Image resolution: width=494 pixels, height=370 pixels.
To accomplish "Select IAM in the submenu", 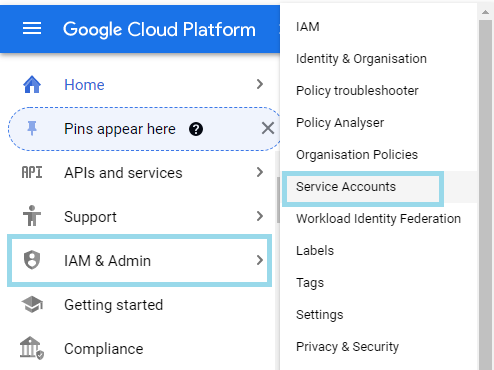I will (x=308, y=27).
